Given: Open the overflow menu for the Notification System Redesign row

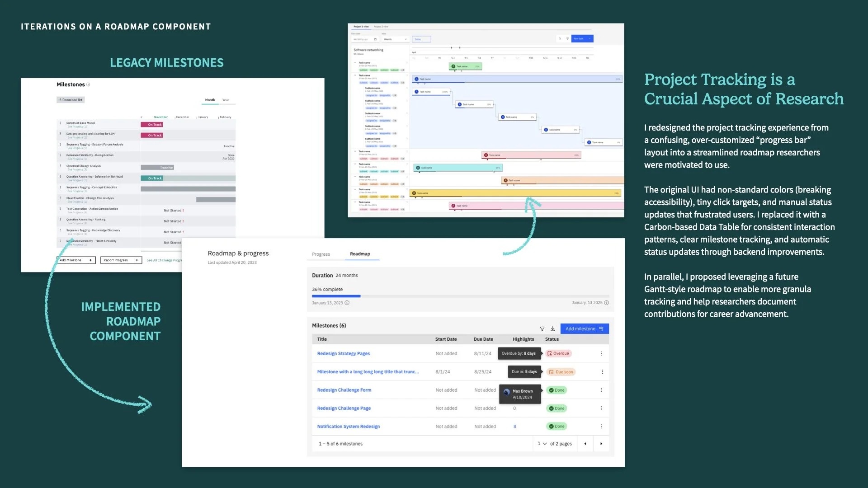Looking at the screenshot, I should point(601,427).
